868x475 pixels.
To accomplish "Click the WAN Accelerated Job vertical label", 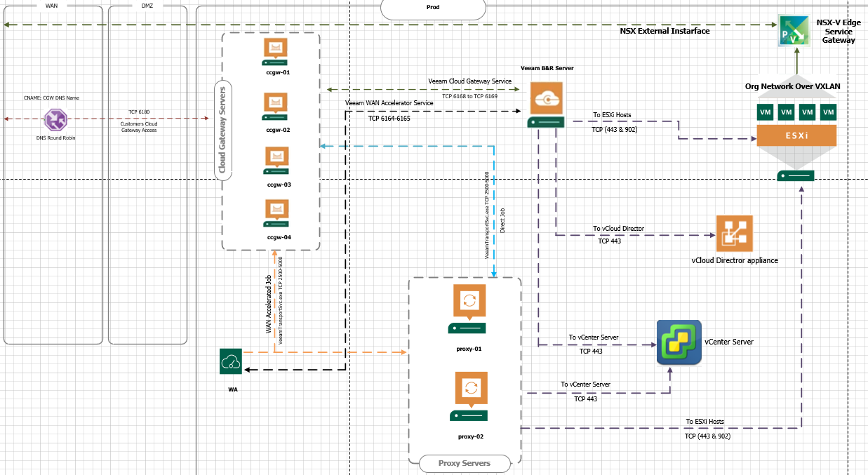I will point(267,305).
